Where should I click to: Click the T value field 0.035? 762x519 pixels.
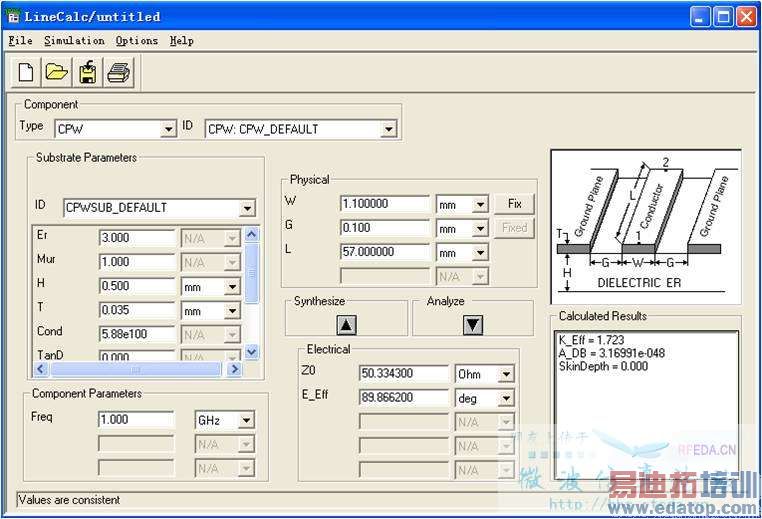coord(137,310)
